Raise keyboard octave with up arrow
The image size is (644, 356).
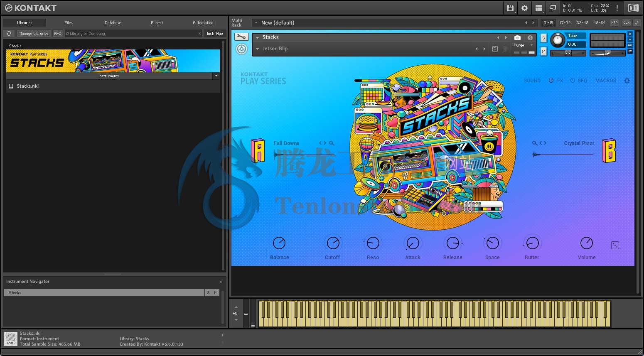pos(236,307)
